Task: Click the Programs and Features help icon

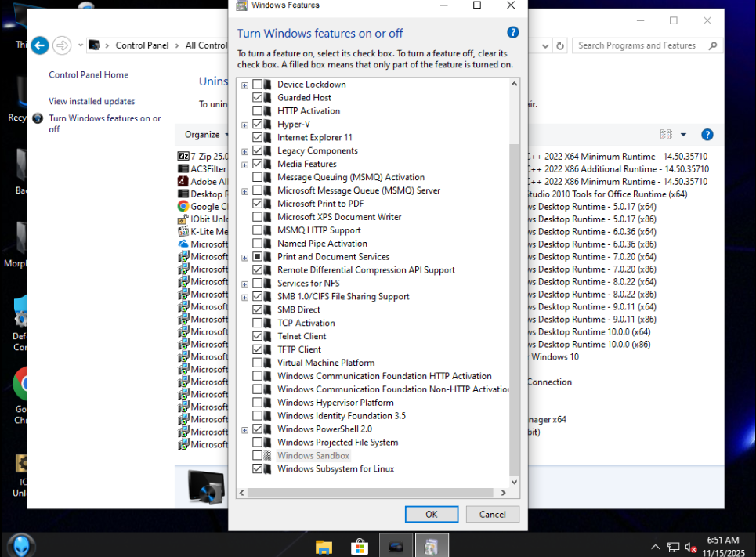Action: (707, 135)
